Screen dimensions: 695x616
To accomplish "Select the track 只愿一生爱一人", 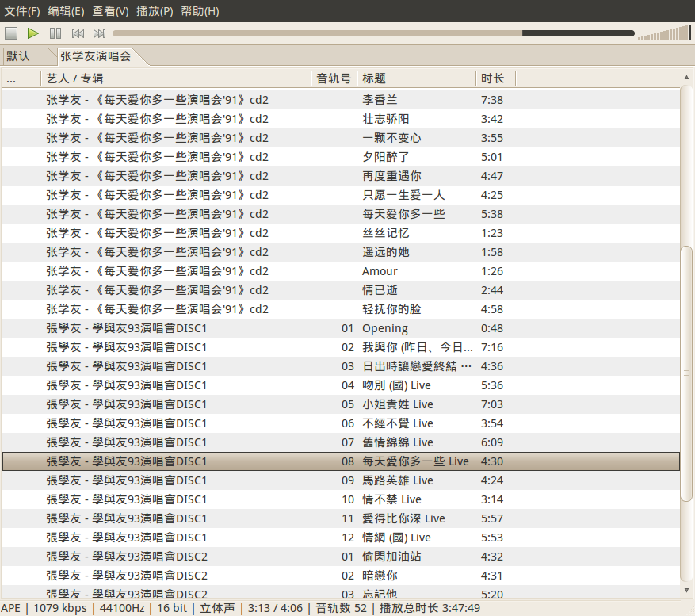I will (341, 195).
